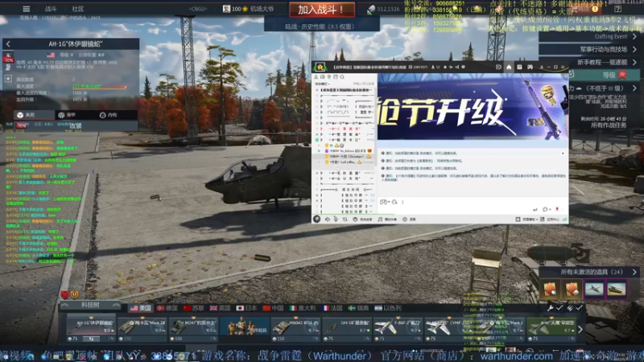Image resolution: width=644 pixels, height=362 pixels.
Task: Select the A-4E 天鹰 crew slot
Action: [551, 329]
